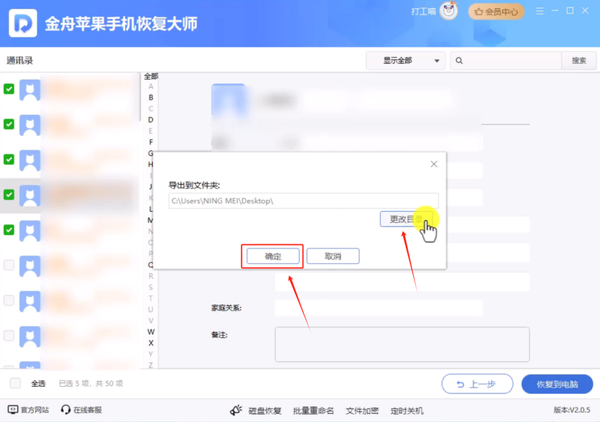Cancel export with 取消 button
The image size is (600, 422).
[333, 256]
